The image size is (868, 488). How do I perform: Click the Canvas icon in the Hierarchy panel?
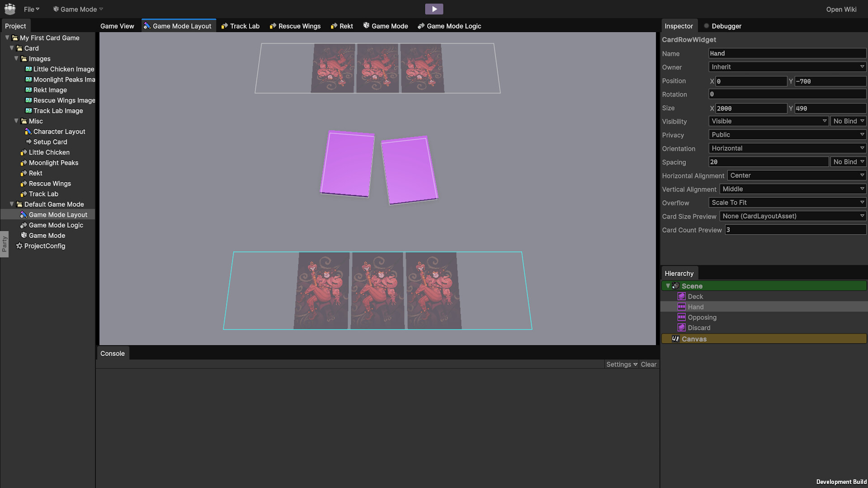point(676,339)
